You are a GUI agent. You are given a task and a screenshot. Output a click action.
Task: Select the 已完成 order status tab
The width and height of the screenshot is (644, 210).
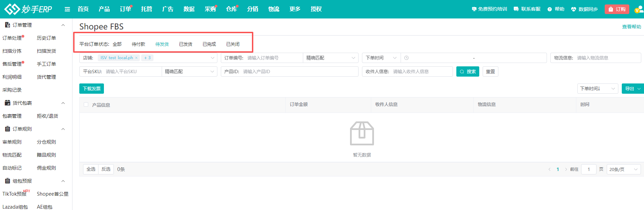click(209, 44)
